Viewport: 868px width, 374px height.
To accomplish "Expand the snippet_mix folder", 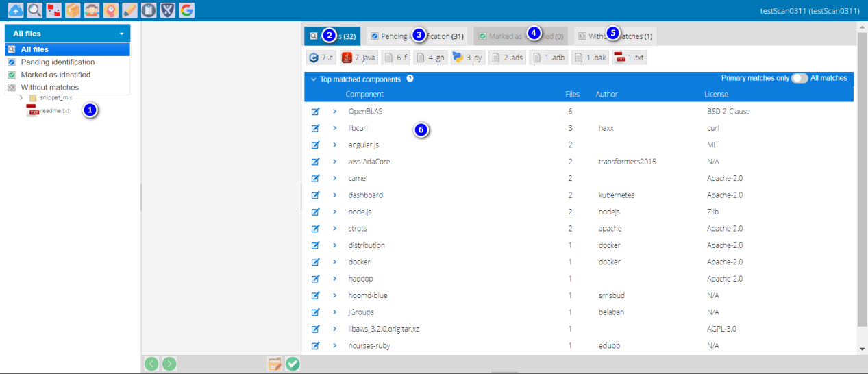I will (x=21, y=98).
